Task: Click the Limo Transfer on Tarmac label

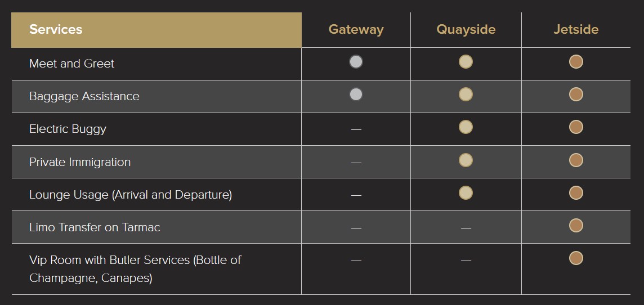Action: pos(95,227)
